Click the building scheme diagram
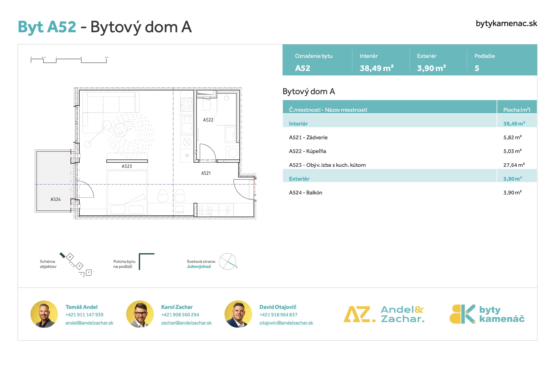The height and width of the screenshot is (392, 555). (x=77, y=265)
